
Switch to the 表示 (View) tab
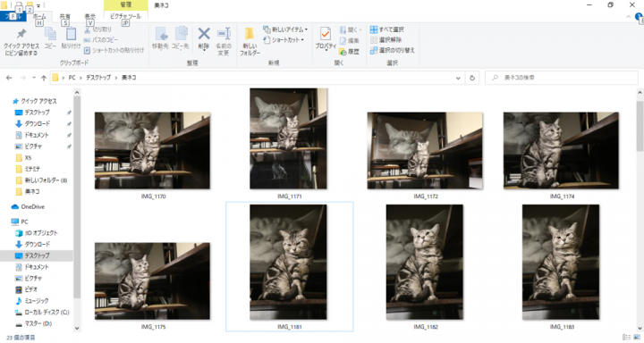pos(90,16)
